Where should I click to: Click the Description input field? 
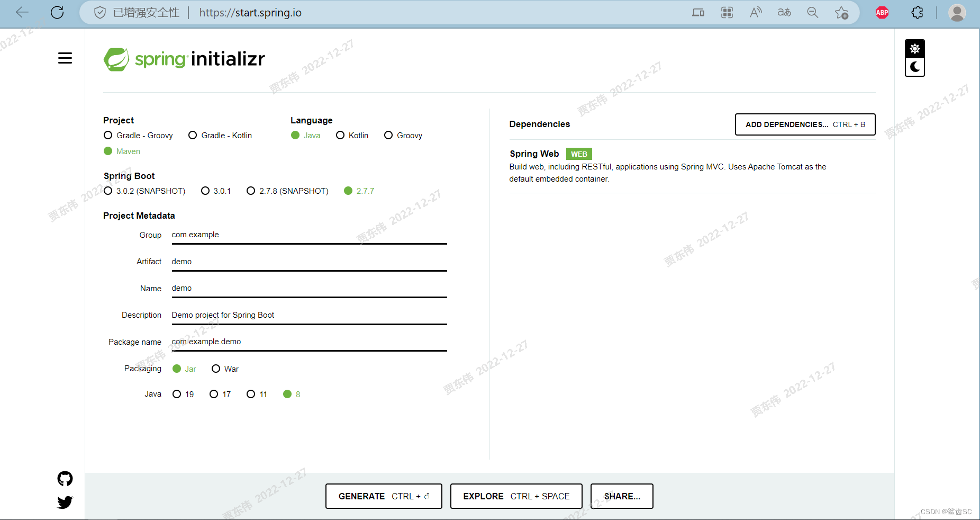(309, 315)
